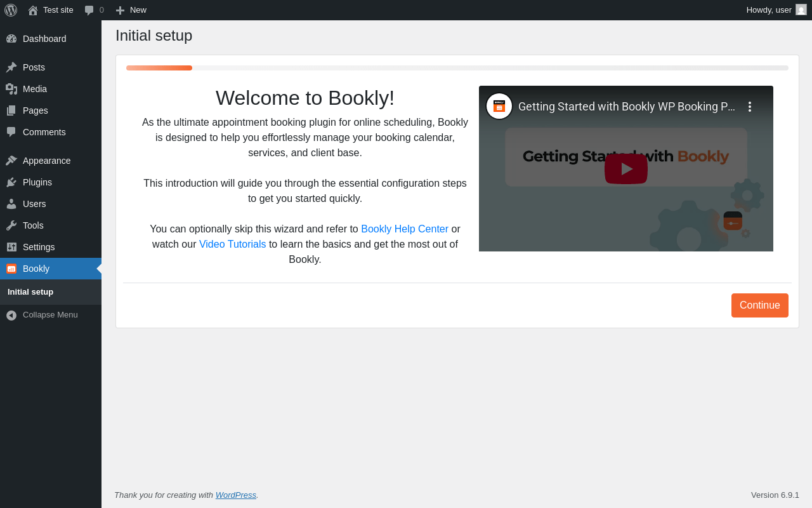Viewport: 812px width, 508px height.
Task: Click the Test site label
Action: (58, 10)
